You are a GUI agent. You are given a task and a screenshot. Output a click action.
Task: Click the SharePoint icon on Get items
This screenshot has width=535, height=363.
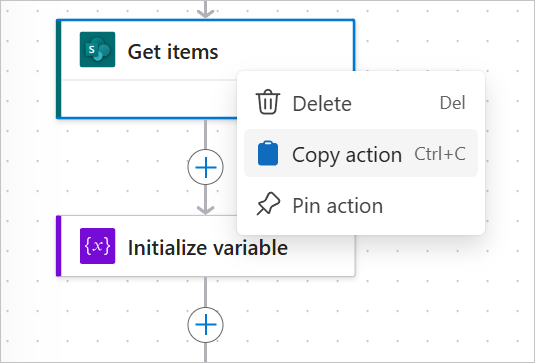(x=97, y=49)
